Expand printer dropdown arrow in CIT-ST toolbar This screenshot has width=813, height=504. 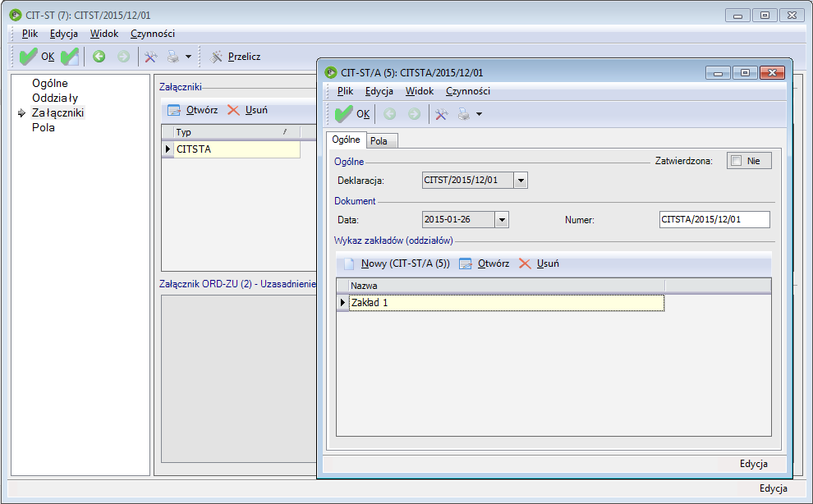coord(188,57)
